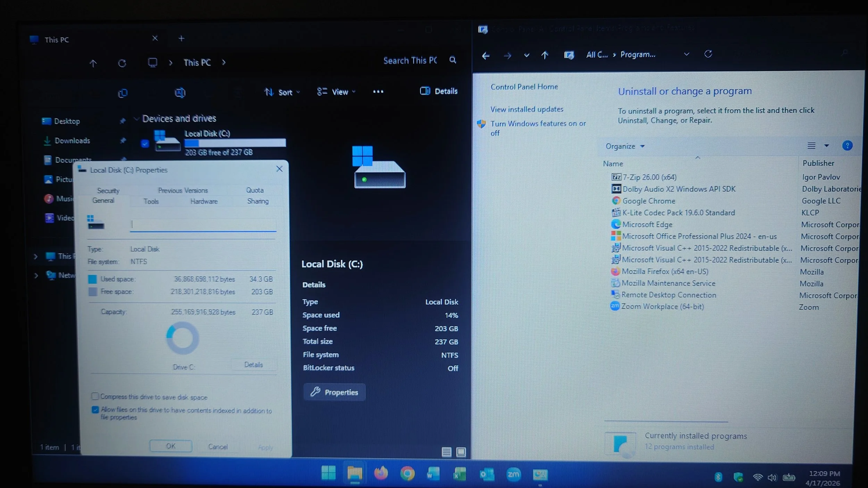Cancel the Local Disk Properties dialog
868x488 pixels.
click(218, 447)
